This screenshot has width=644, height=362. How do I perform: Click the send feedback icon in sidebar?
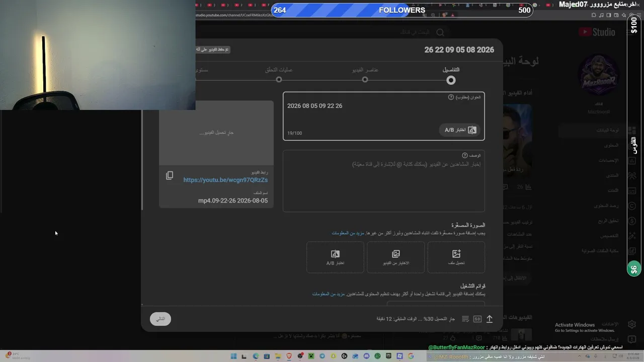[632, 339]
